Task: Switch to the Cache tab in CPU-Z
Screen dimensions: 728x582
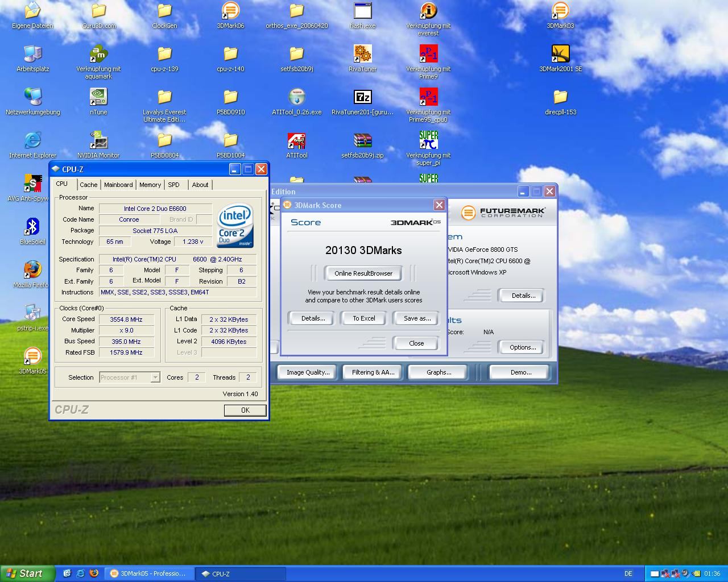Action: tap(88, 185)
